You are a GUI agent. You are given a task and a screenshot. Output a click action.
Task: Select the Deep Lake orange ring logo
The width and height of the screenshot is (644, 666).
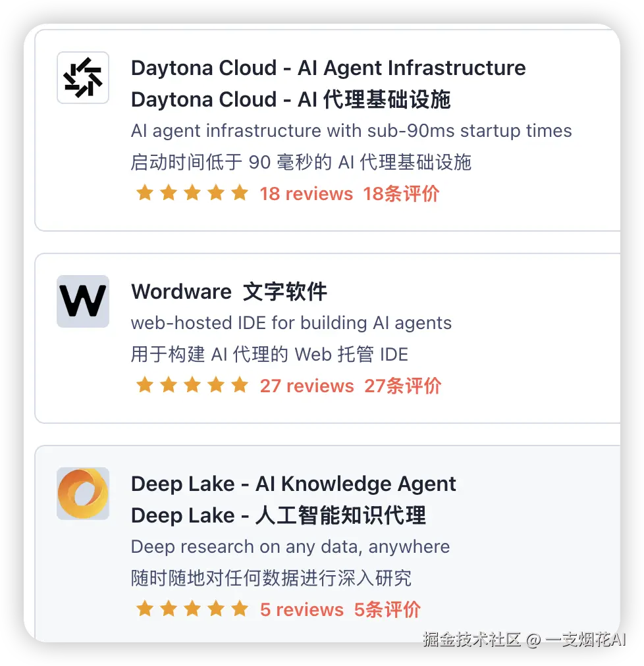[83, 494]
